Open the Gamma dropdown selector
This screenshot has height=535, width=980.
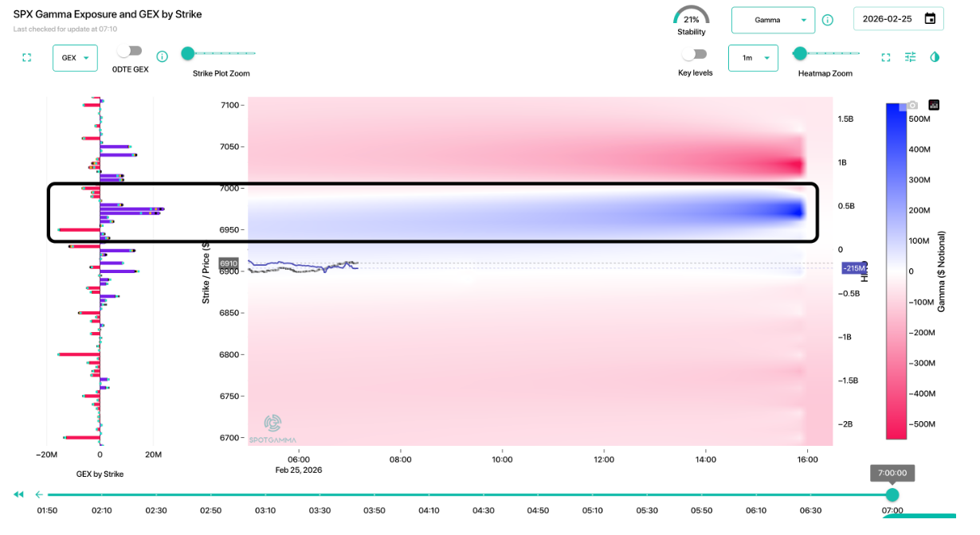773,19
